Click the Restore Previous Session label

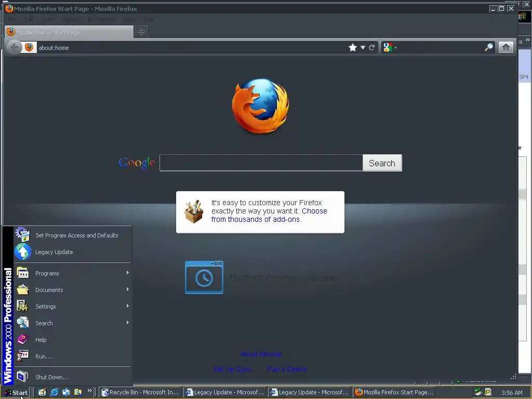click(283, 277)
